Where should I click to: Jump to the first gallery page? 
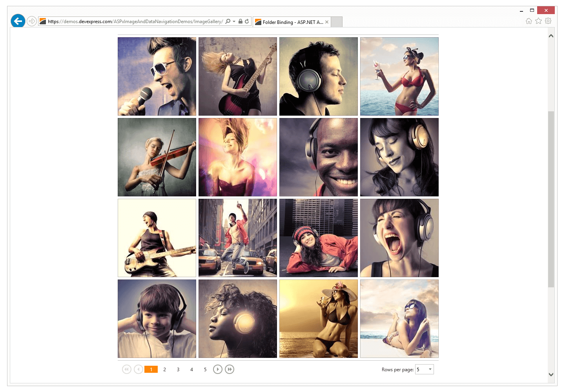(x=126, y=369)
